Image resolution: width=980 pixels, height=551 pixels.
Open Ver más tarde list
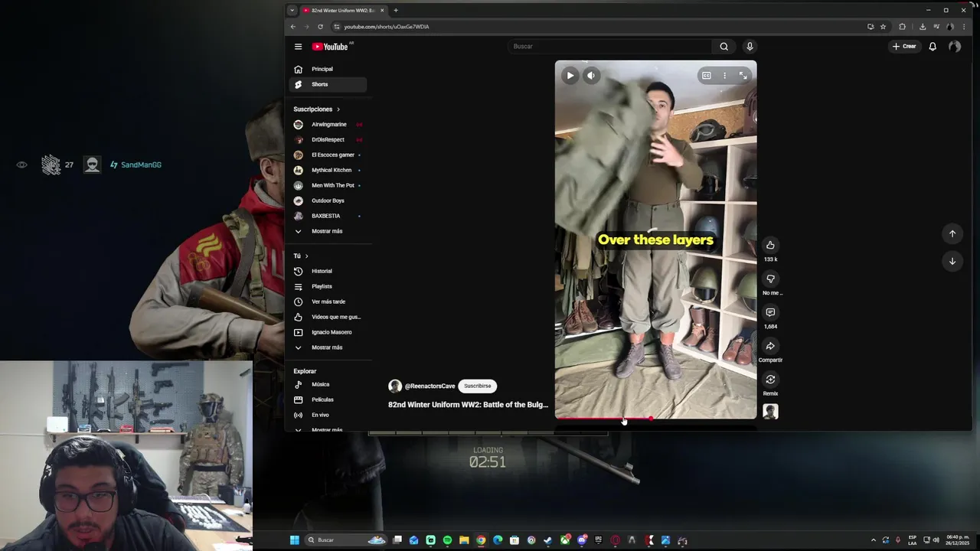coord(328,302)
